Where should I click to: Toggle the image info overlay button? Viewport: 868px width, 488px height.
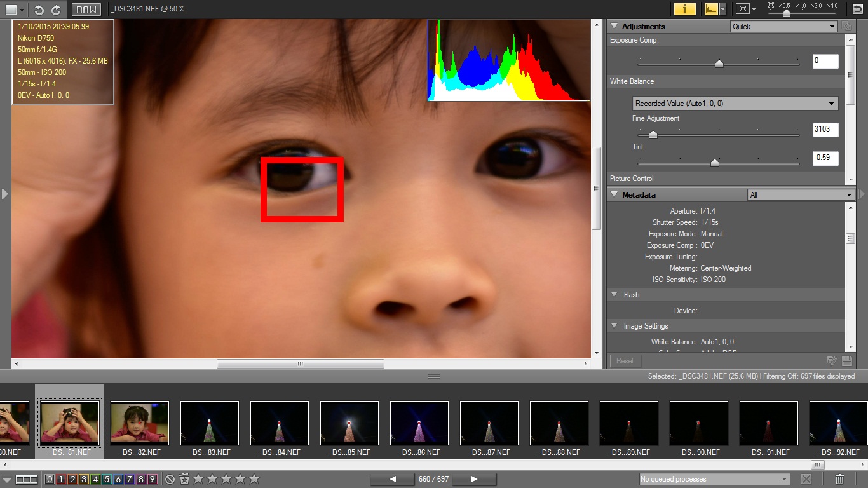coord(684,9)
